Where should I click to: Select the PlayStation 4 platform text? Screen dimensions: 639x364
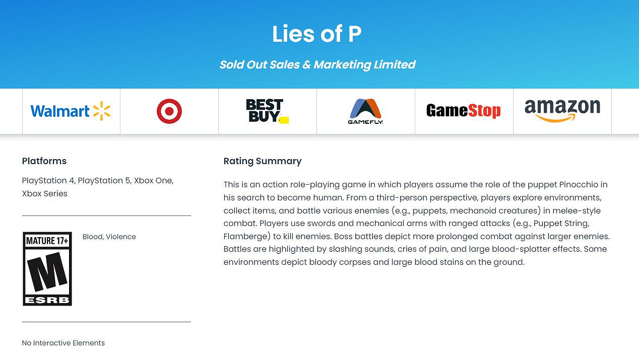click(48, 181)
